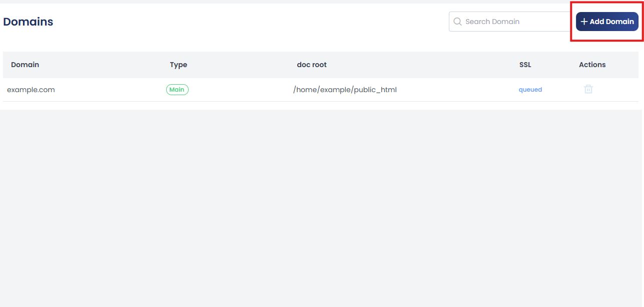Click the SSL column header

(x=525, y=65)
